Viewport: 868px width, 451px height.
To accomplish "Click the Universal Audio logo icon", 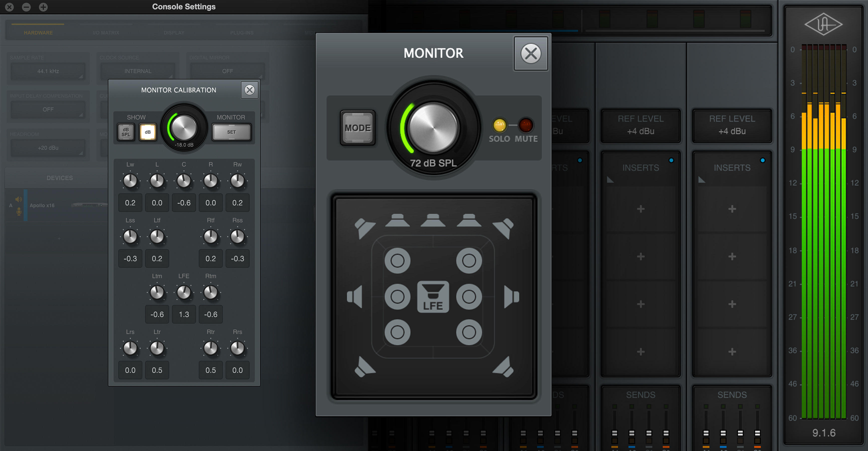I will pos(823,24).
